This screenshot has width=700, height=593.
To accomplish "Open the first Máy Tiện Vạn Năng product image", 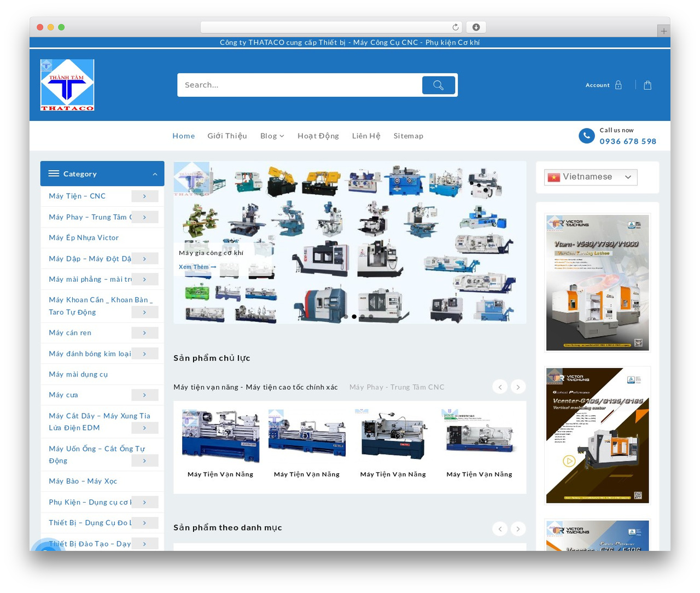I will pos(220,436).
